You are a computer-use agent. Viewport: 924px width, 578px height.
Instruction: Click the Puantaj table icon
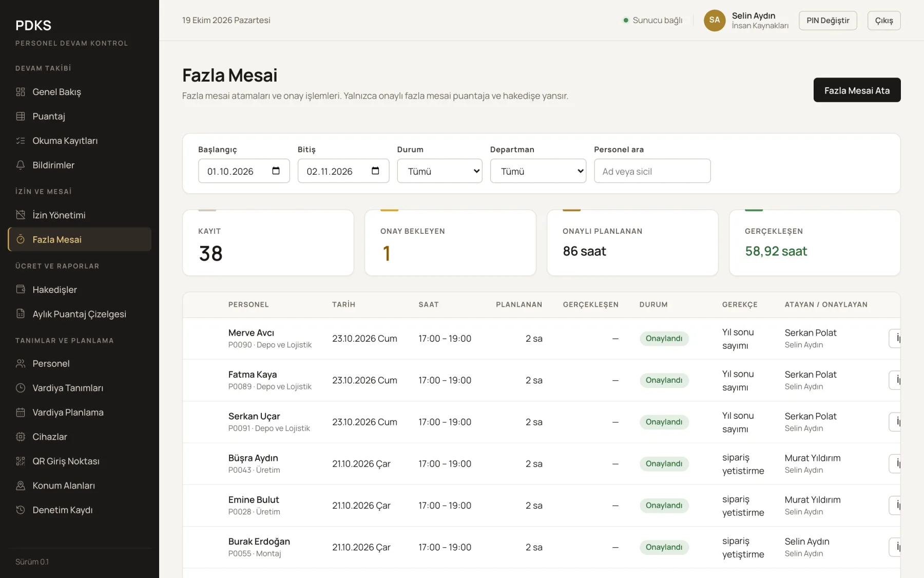pos(21,116)
